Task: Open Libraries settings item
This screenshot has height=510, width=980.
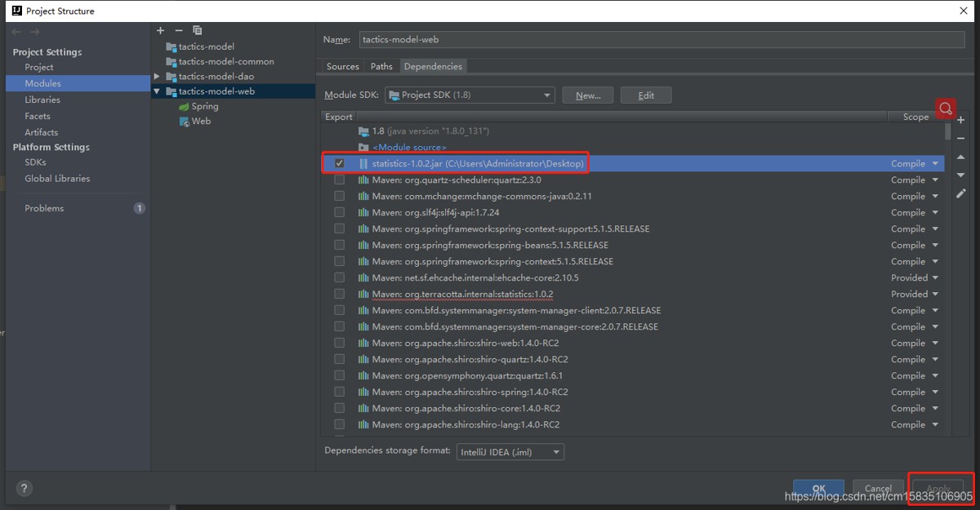Action: 42,100
